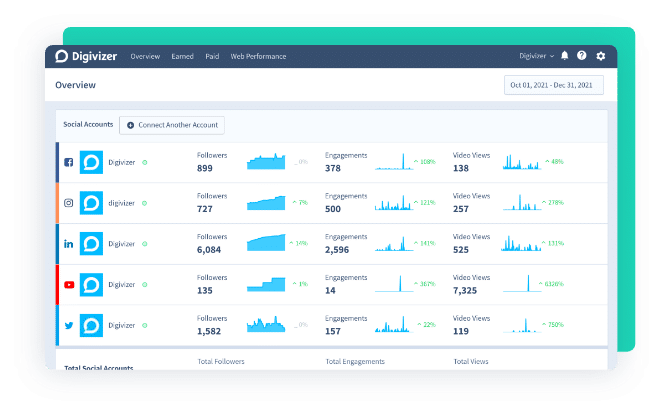
Task: Click the LinkedIn icon in the accounts list
Action: coord(68,244)
